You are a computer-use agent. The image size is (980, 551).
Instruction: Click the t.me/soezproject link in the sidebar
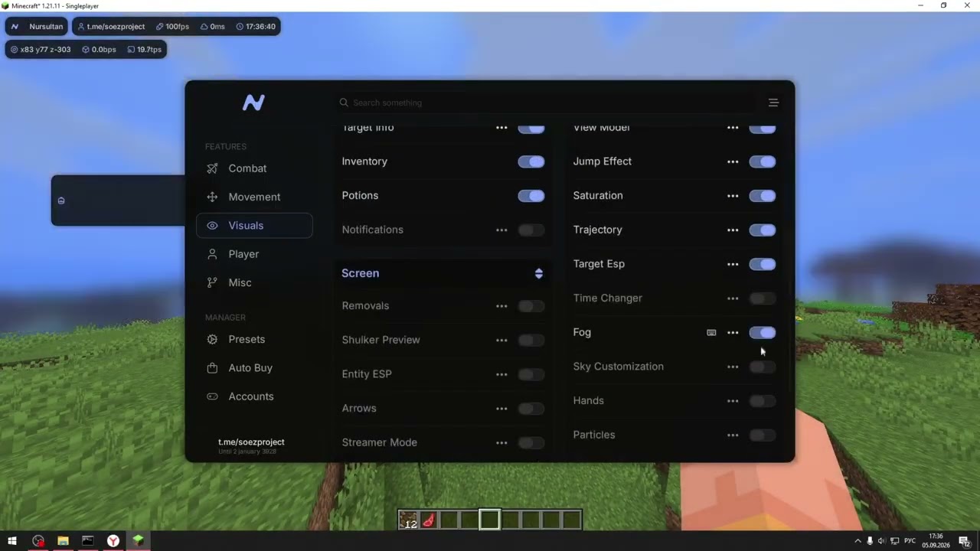[251, 442]
